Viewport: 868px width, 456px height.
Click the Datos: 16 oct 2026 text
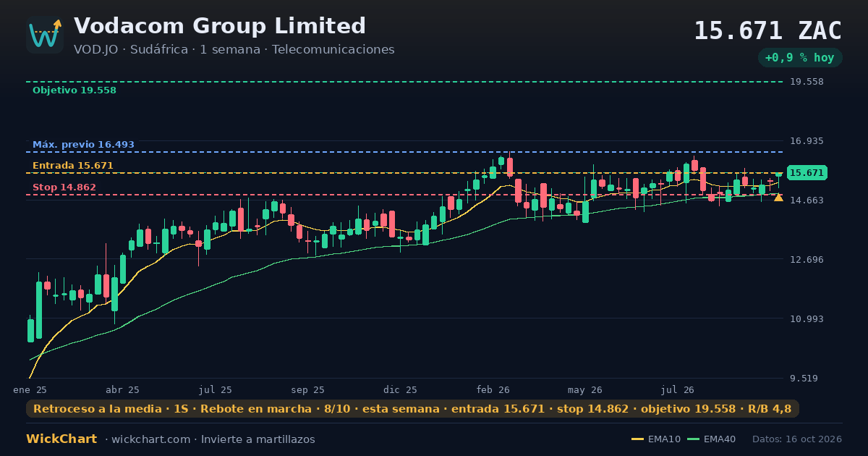(x=797, y=439)
